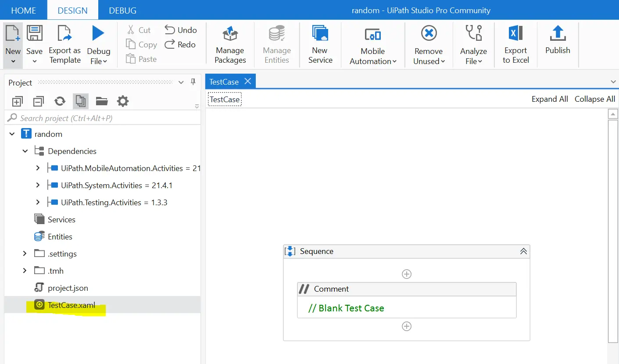Toggle the Project panel pin
Screen dimensions: 619x364
193,82
